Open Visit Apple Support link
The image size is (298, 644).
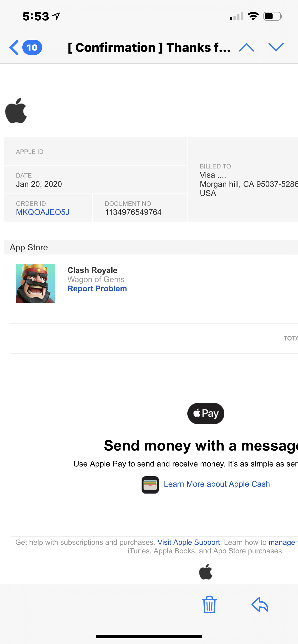tap(189, 542)
